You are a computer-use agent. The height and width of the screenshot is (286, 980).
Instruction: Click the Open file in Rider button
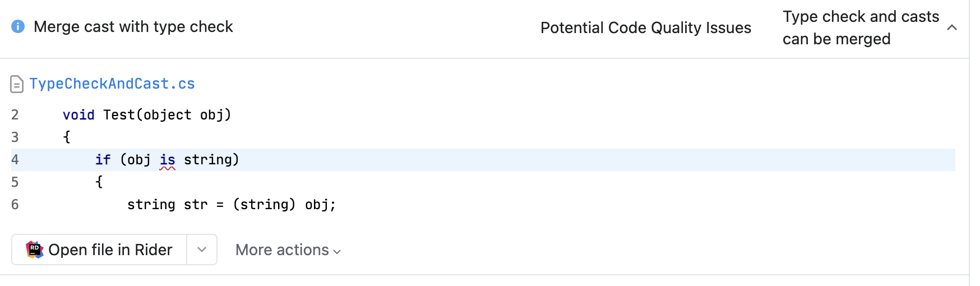pos(99,250)
